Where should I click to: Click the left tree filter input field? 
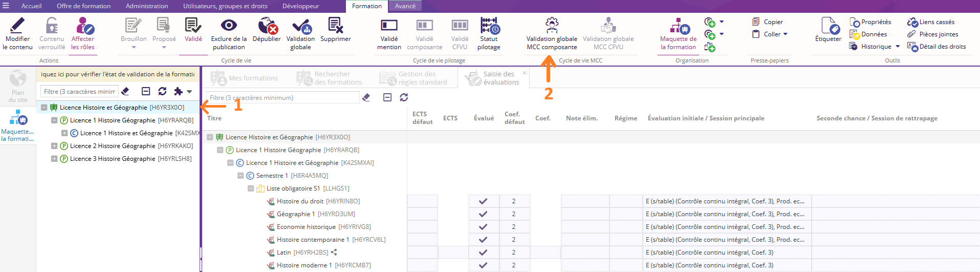(x=79, y=92)
